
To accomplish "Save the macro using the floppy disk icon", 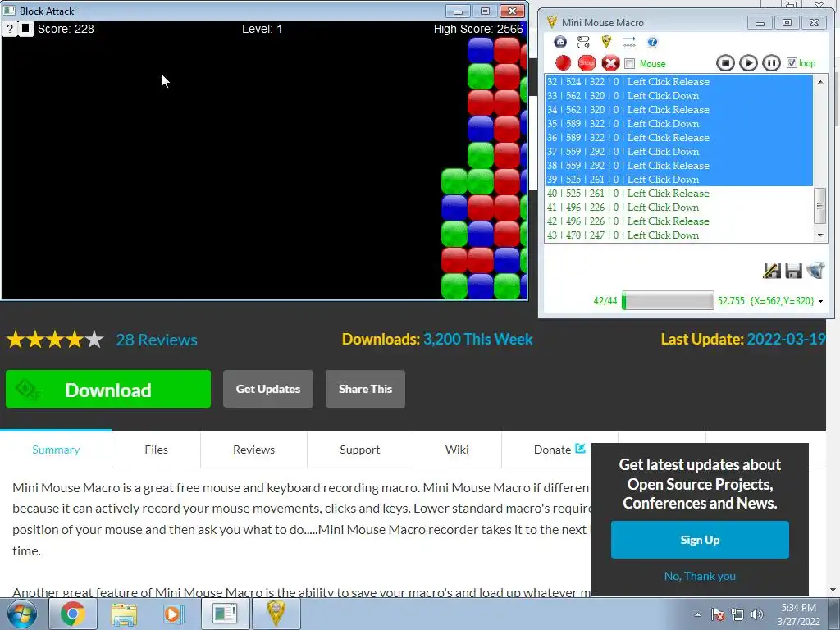I will pos(793,271).
